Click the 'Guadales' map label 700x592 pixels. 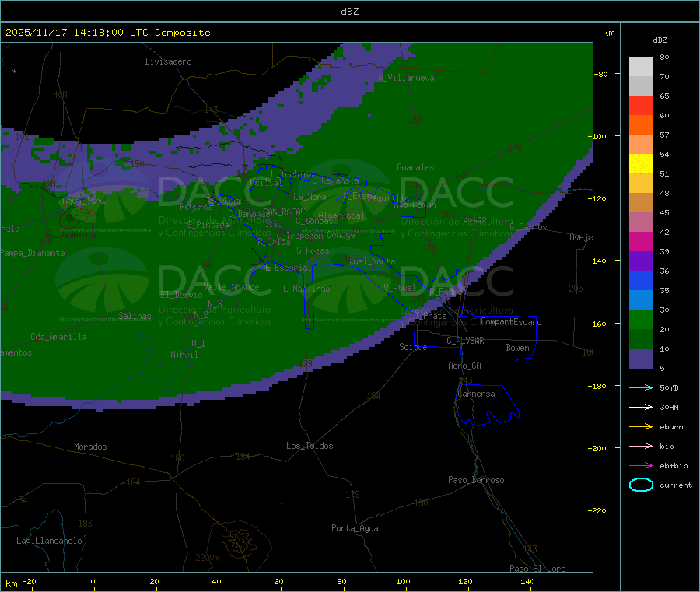[x=415, y=167]
